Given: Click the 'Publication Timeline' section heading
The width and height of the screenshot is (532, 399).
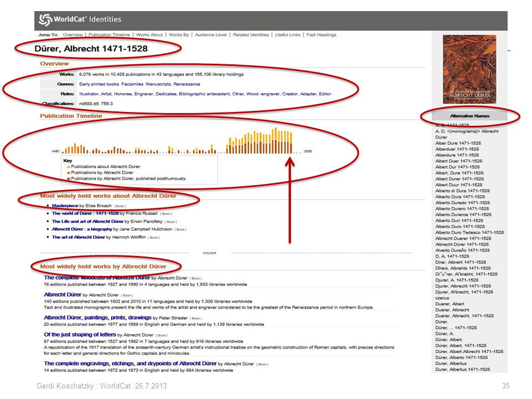Looking at the screenshot, I should [x=71, y=116].
